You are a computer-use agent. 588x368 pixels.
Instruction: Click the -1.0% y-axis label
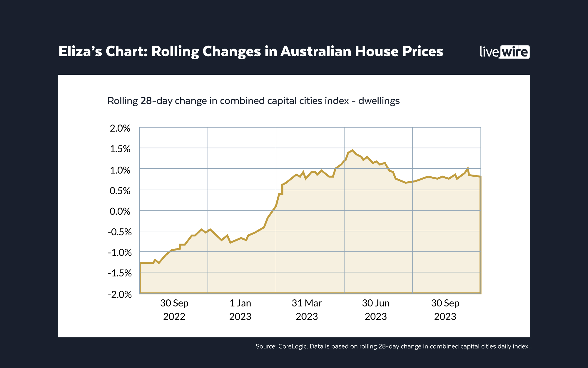coord(119,253)
